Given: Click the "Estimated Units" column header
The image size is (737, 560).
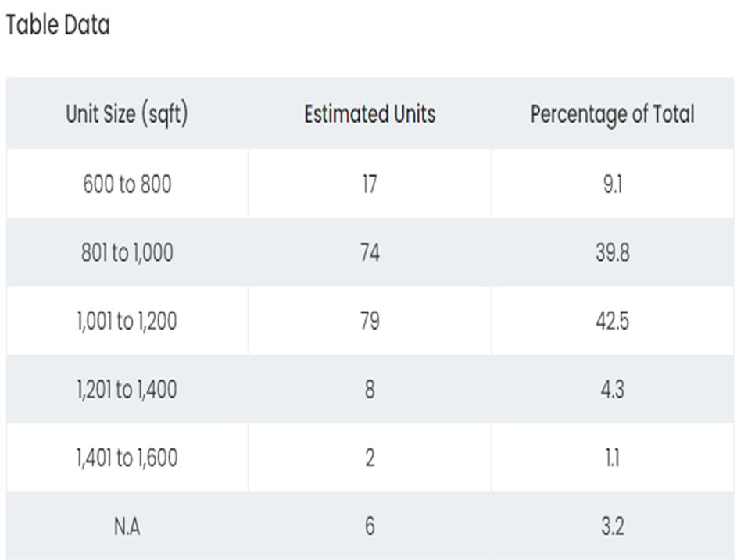Looking at the screenshot, I should click(370, 114).
